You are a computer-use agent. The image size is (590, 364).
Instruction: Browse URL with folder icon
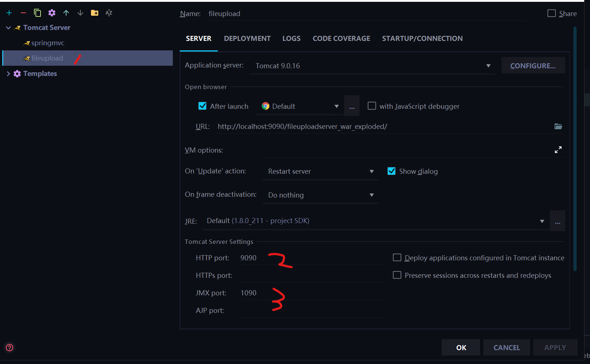(x=558, y=126)
